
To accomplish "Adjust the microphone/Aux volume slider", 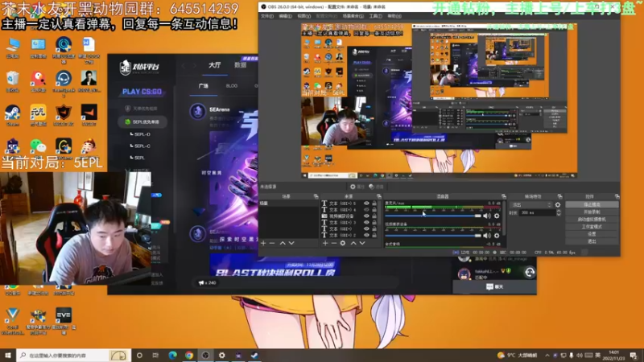I will click(433, 216).
